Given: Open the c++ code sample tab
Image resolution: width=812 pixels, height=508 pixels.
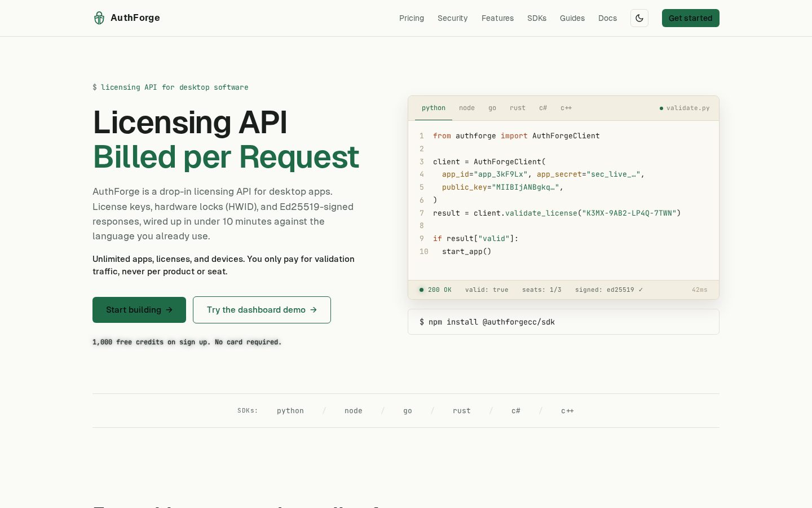Looking at the screenshot, I should [x=566, y=108].
